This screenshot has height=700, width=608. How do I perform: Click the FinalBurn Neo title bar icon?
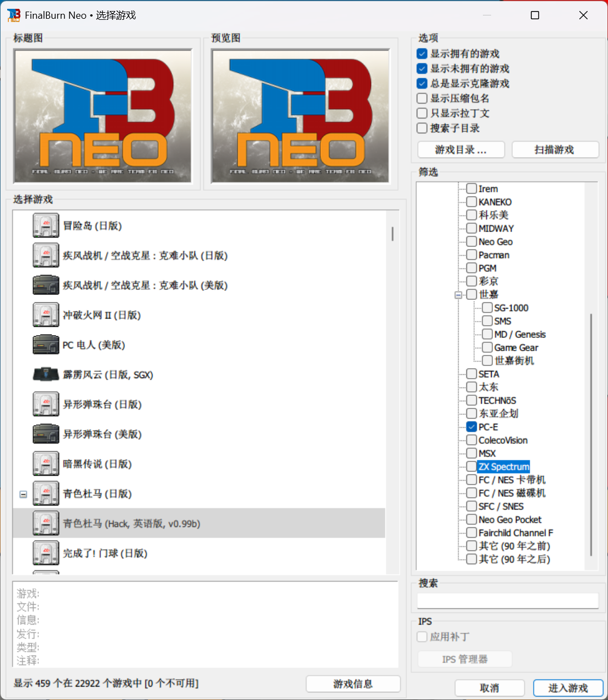pyautogui.click(x=13, y=15)
